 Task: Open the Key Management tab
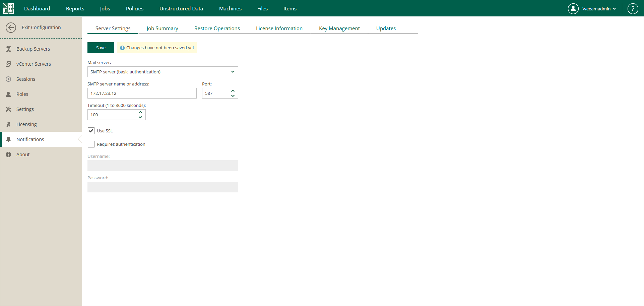[339, 28]
